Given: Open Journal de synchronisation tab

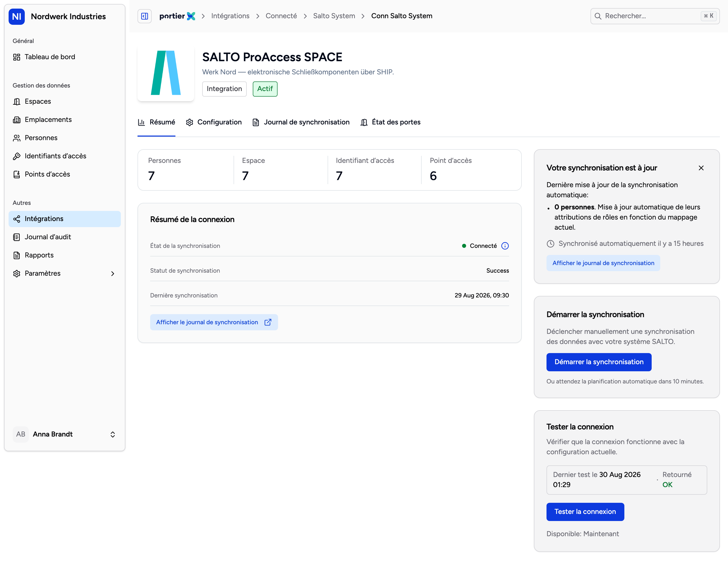Looking at the screenshot, I should pos(301,122).
